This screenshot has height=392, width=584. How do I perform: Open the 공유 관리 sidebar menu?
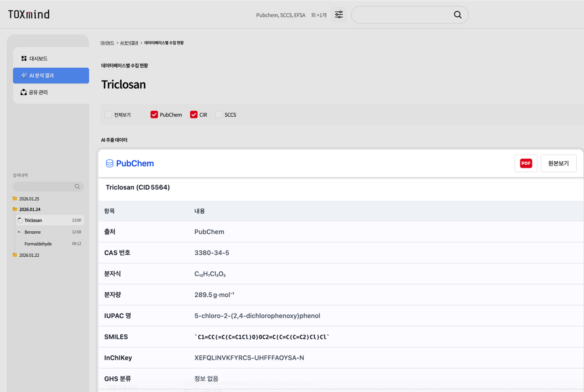51,92
